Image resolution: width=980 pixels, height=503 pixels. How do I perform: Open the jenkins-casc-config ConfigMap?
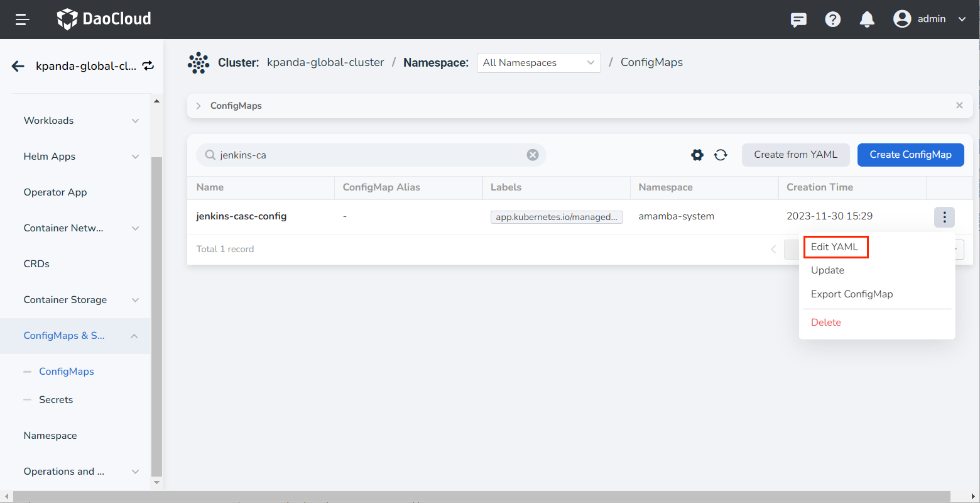click(x=241, y=216)
